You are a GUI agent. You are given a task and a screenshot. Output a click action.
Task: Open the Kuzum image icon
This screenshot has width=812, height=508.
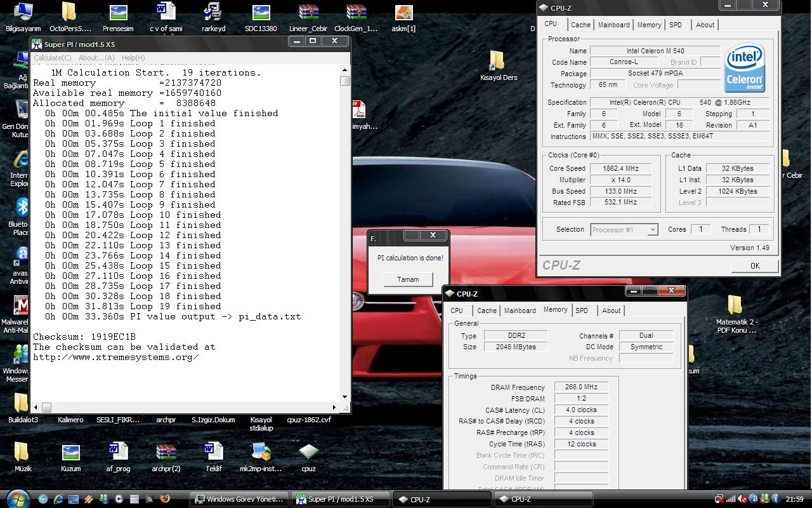pos(70,457)
